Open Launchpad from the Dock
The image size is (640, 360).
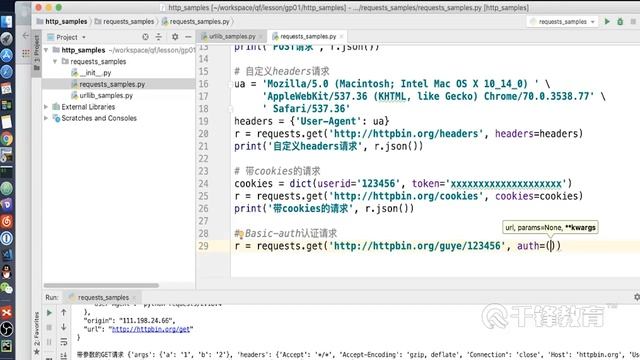click(7, 38)
